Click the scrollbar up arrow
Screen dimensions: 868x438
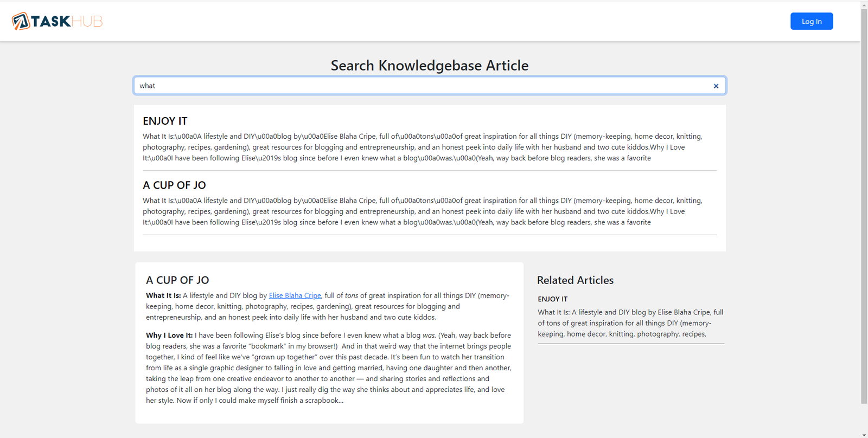(x=864, y=4)
